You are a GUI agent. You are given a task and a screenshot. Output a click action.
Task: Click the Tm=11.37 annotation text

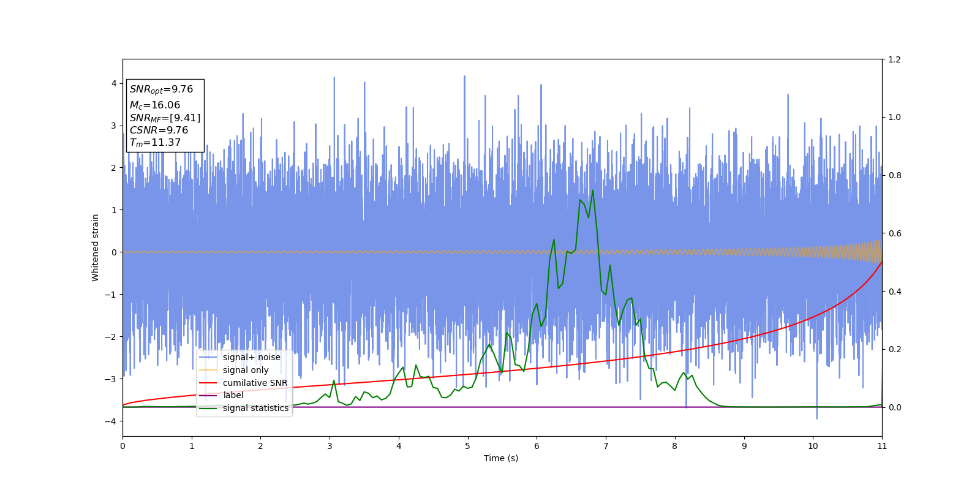tap(155, 143)
